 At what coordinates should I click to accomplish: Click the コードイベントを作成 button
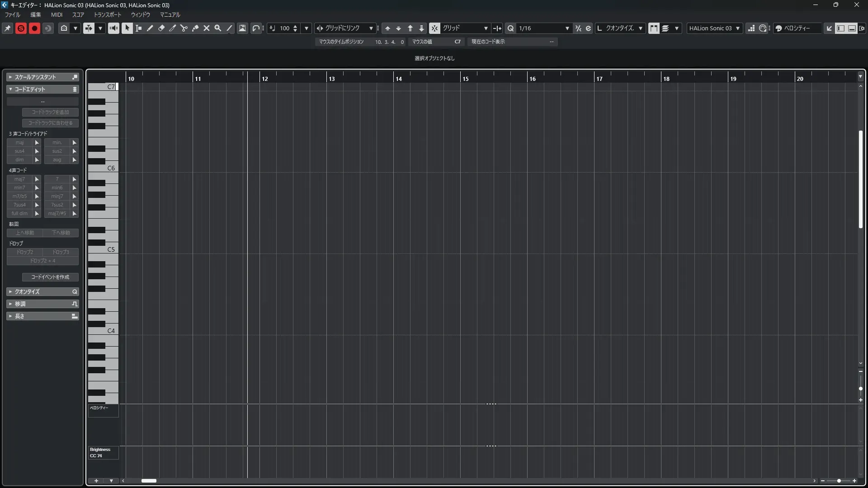(50, 277)
